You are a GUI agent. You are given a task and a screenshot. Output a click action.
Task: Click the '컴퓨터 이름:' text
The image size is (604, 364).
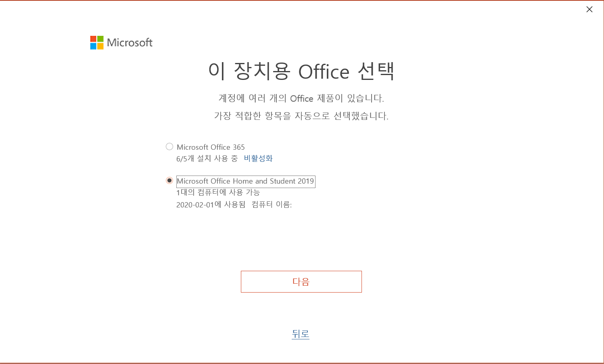[272, 205]
